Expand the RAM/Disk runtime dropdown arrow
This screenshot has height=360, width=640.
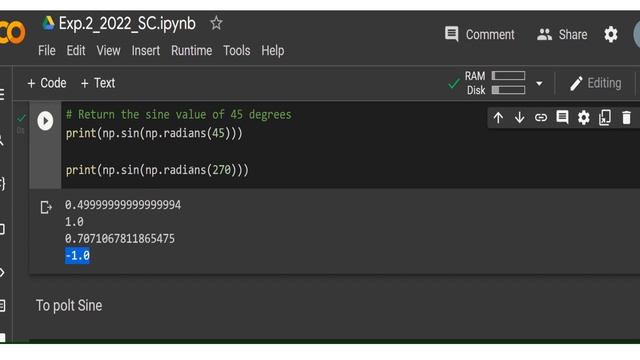click(539, 83)
